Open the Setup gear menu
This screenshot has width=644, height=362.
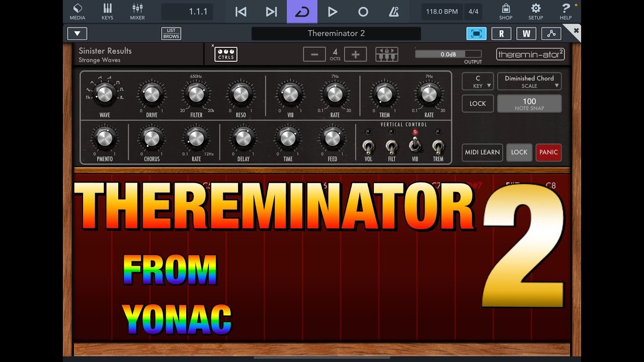pyautogui.click(x=536, y=12)
